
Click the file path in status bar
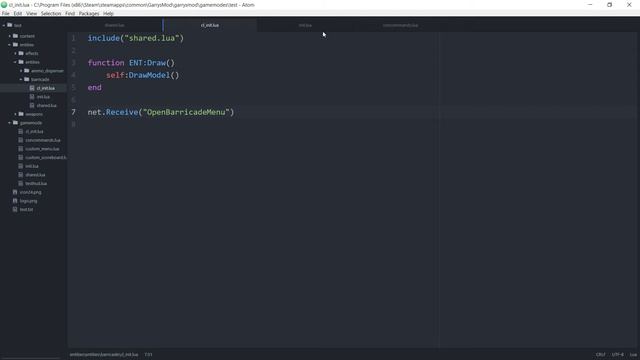pos(104,355)
